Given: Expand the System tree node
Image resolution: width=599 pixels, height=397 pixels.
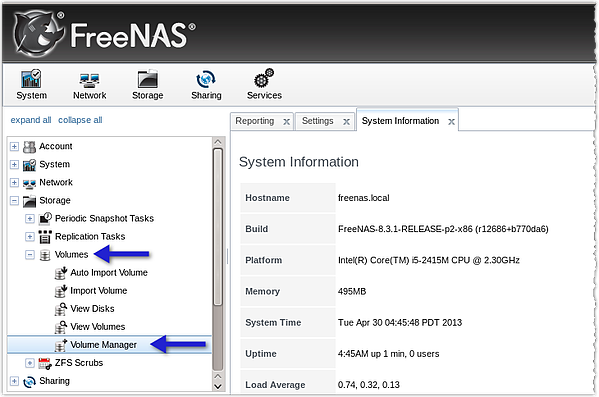Looking at the screenshot, I should point(14,164).
